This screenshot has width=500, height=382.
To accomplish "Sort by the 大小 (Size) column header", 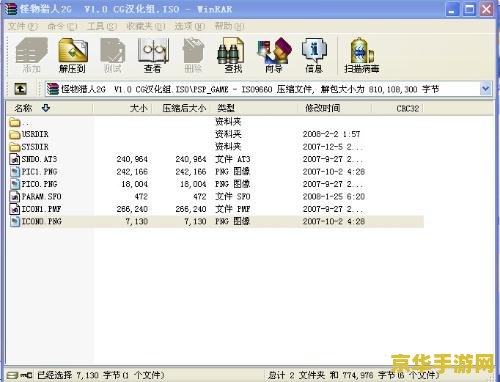I will point(123,108).
